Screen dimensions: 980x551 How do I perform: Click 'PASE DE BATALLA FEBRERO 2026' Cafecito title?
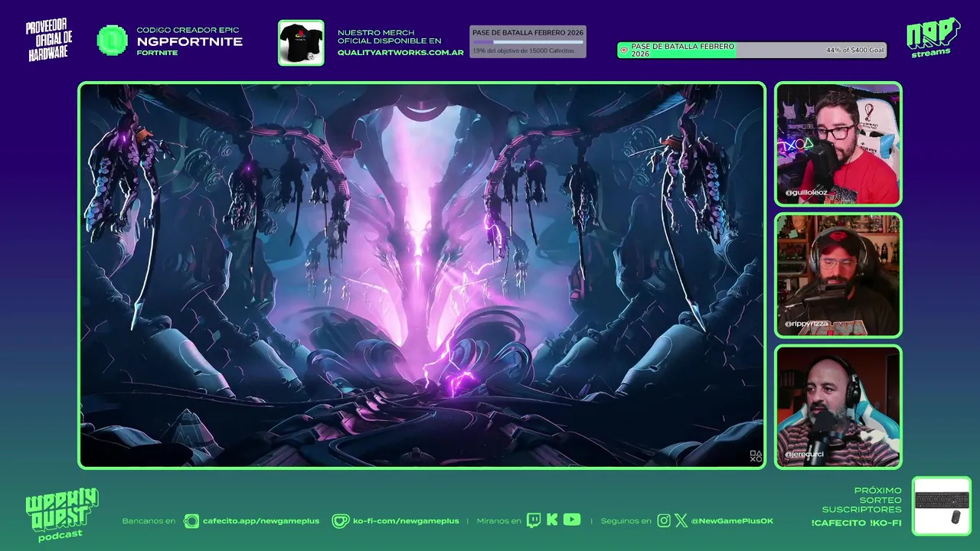(x=528, y=33)
